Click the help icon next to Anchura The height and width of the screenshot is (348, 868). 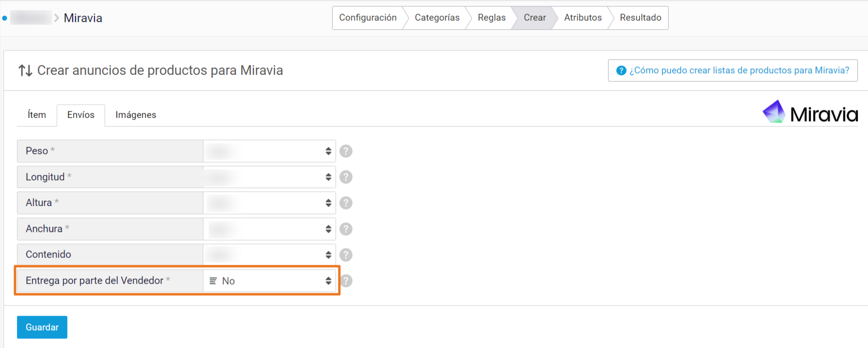click(x=346, y=229)
